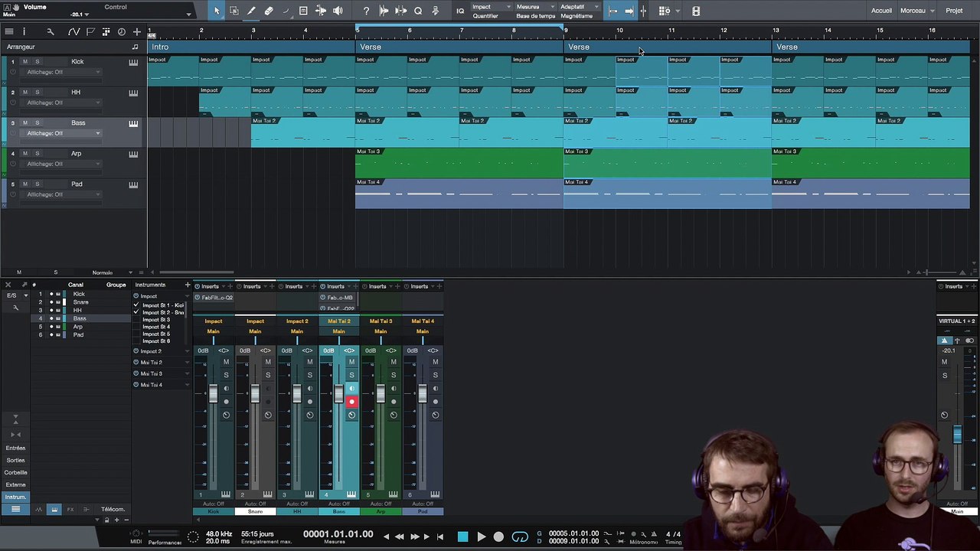Click the Stop transport button

(462, 537)
